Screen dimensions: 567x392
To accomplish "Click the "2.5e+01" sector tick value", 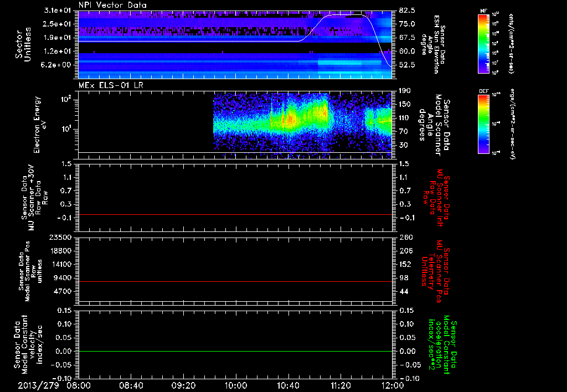I will tap(58, 24).
